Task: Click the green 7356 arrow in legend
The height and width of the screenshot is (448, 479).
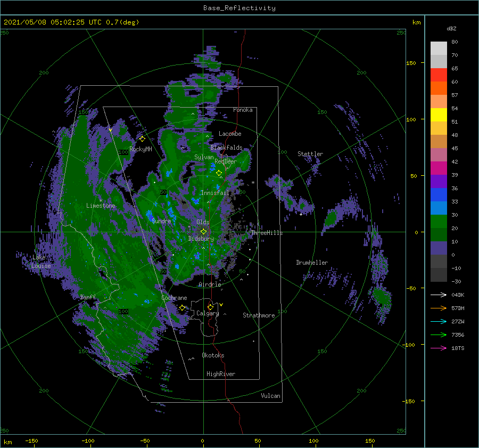Action: [x=439, y=335]
